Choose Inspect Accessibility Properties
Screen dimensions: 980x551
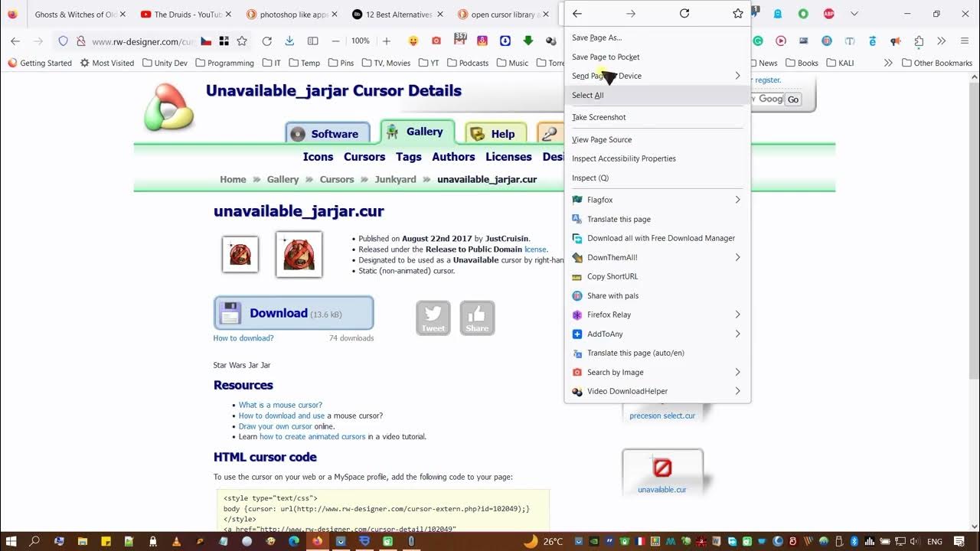[x=657, y=158]
